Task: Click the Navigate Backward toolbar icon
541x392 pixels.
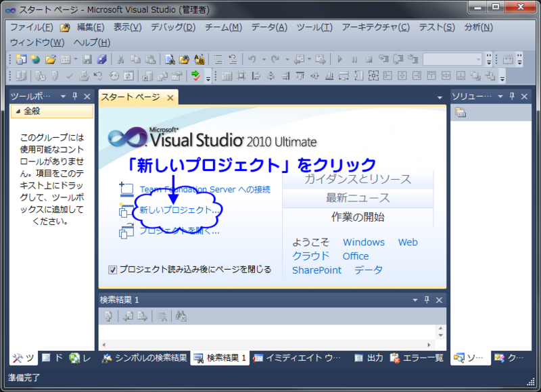Action: tap(298, 59)
